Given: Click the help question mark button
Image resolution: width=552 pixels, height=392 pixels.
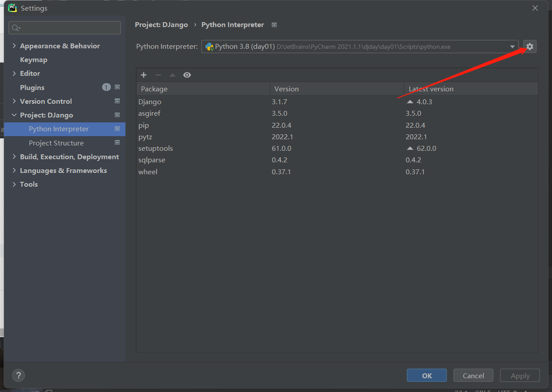Looking at the screenshot, I should coord(18,375).
